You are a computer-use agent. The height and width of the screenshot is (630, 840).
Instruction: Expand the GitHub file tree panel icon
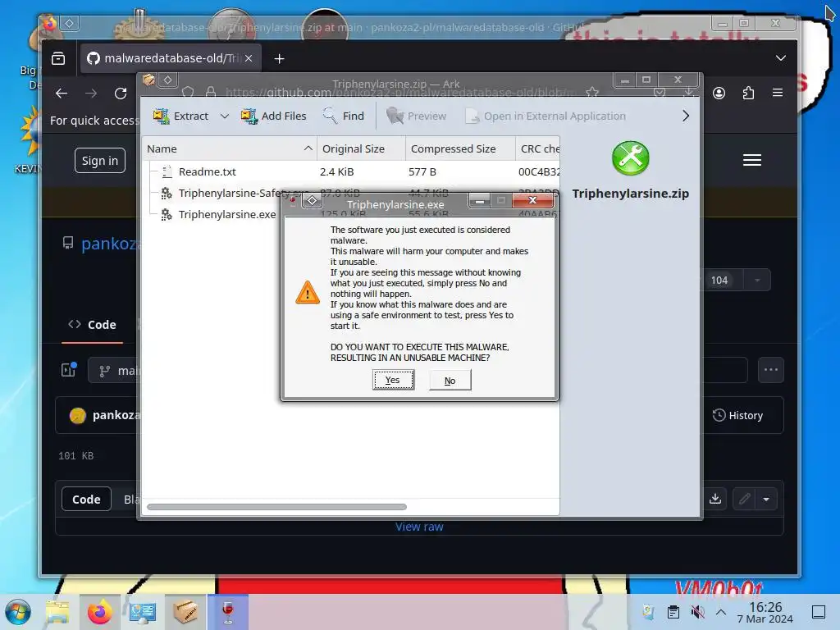coord(69,370)
